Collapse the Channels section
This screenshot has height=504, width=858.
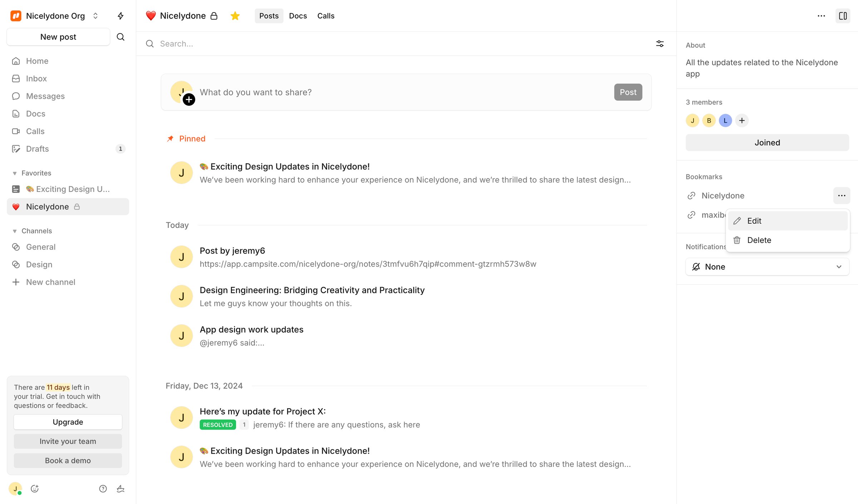[15, 231]
